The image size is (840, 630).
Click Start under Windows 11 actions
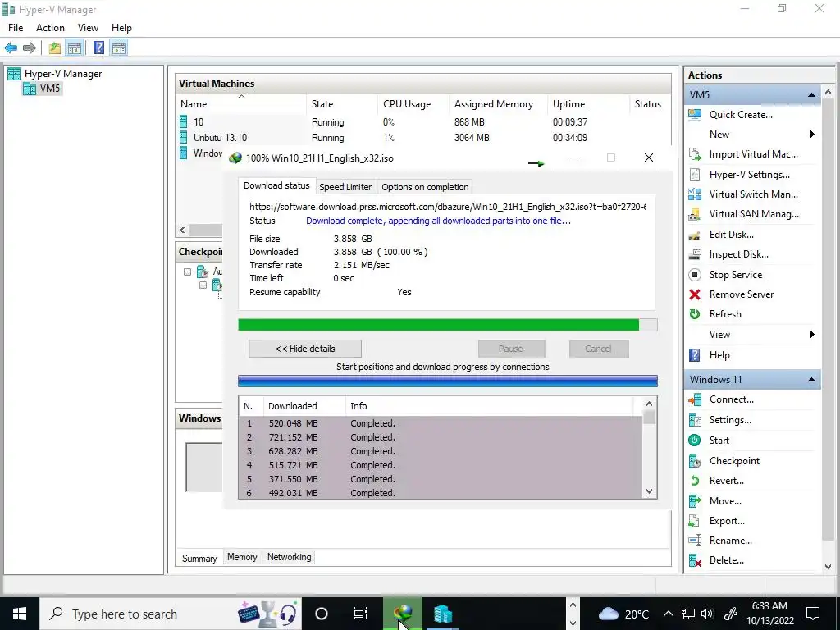pos(719,441)
